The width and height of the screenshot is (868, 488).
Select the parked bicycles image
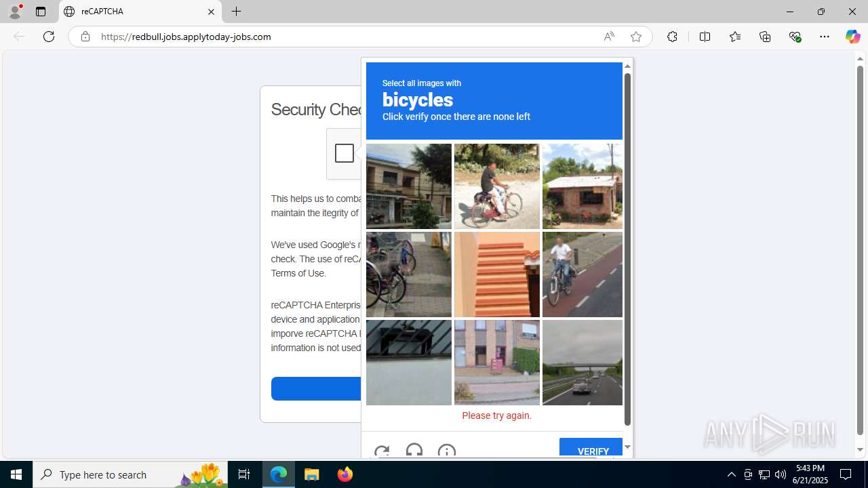409,274
